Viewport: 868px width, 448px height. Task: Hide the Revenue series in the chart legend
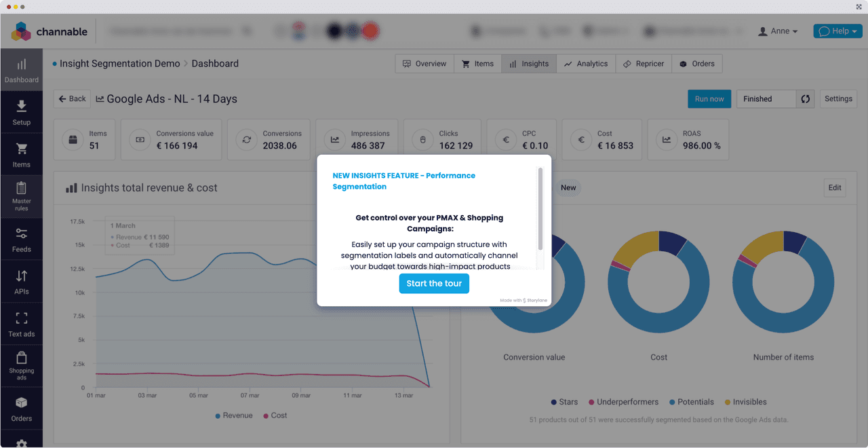(234, 415)
